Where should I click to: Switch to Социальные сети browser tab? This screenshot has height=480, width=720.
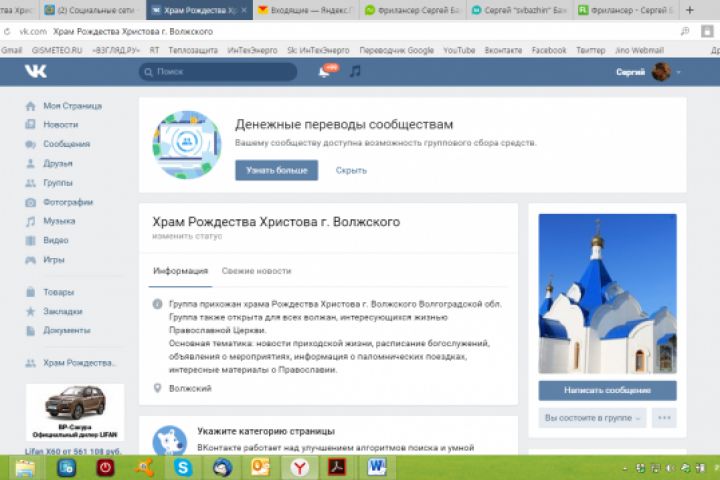[93, 10]
